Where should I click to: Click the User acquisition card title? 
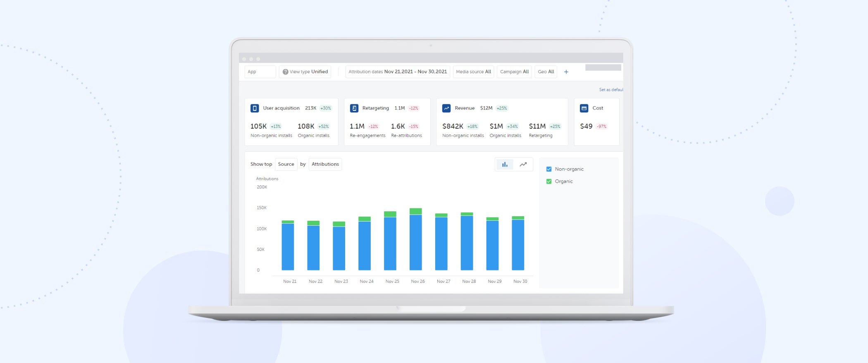coord(281,108)
